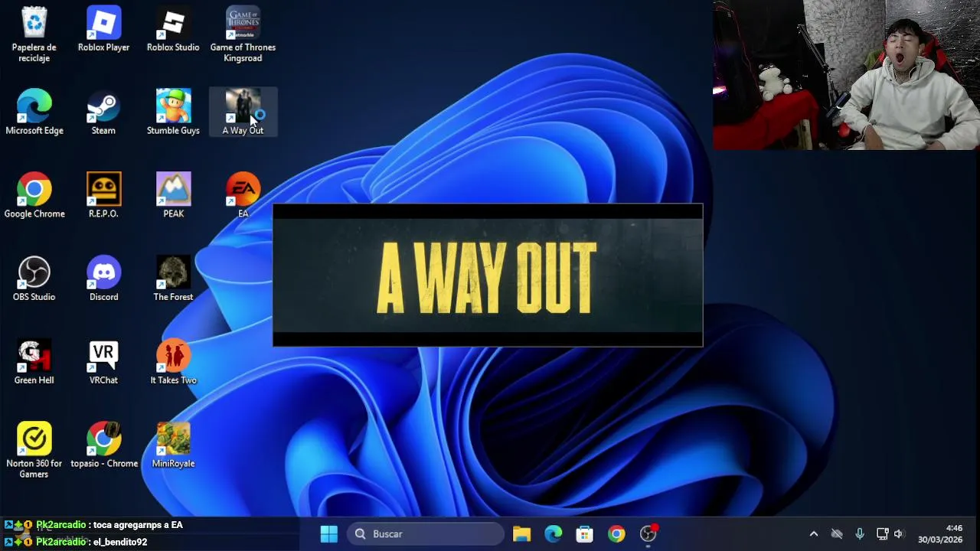Open Google Chrome desktop shortcut
980x551 pixels.
coord(34,197)
